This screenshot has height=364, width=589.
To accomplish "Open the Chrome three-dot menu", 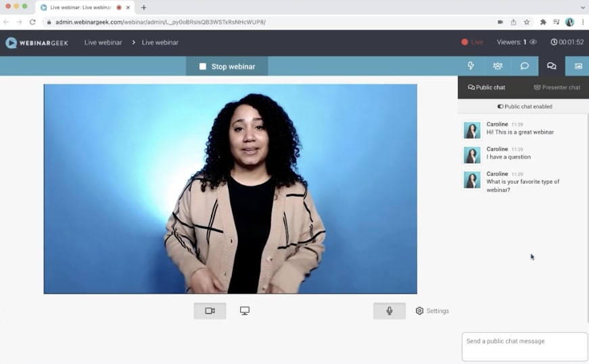I will tap(583, 22).
